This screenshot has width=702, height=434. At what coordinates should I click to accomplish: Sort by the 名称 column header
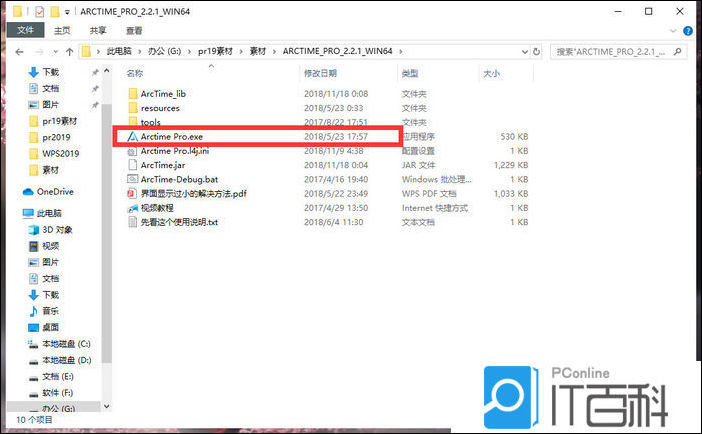[x=135, y=73]
